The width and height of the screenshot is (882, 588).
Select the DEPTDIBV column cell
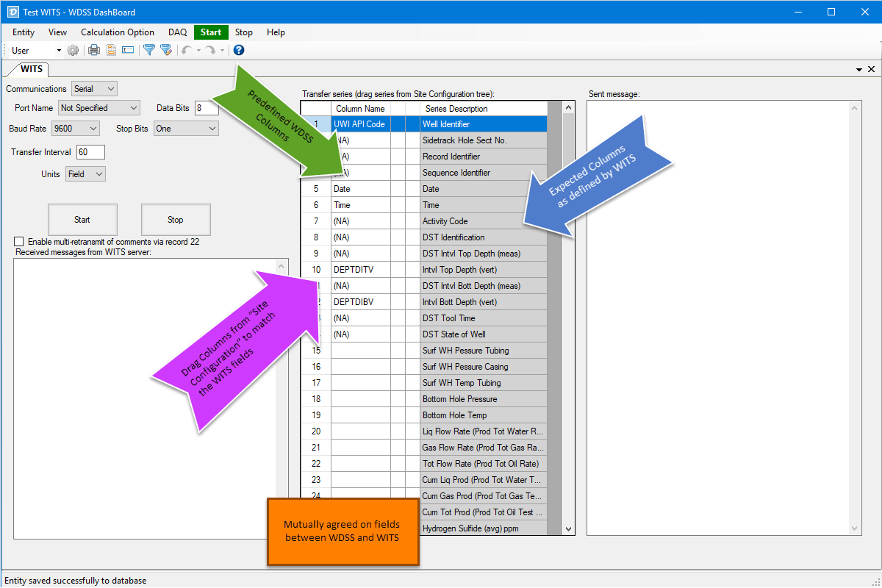(360, 302)
